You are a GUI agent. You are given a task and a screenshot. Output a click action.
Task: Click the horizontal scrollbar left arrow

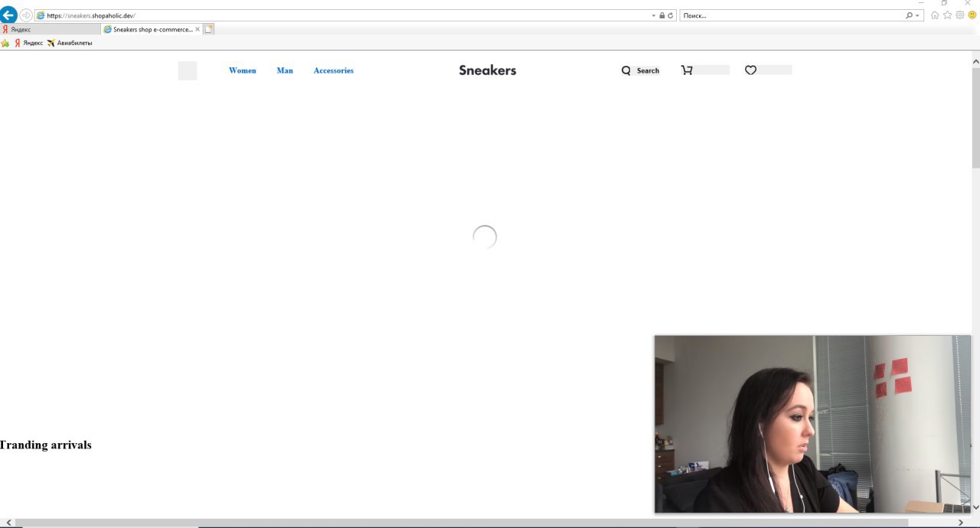pos(8,522)
